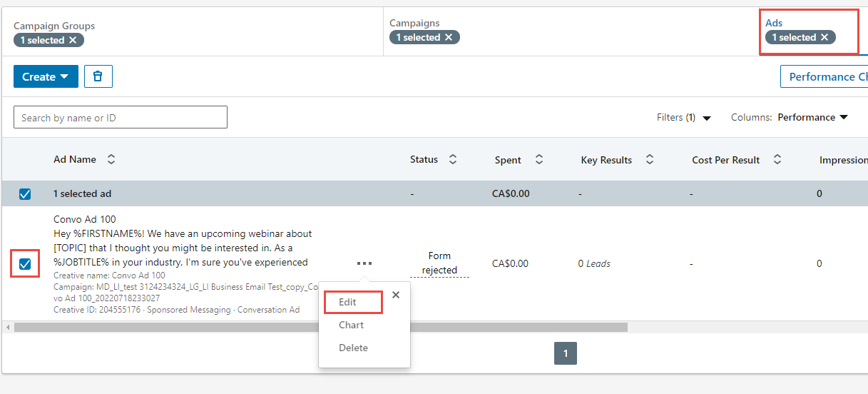The image size is (868, 394).
Task: Sort by Cost Per Result column
Action: click(777, 160)
